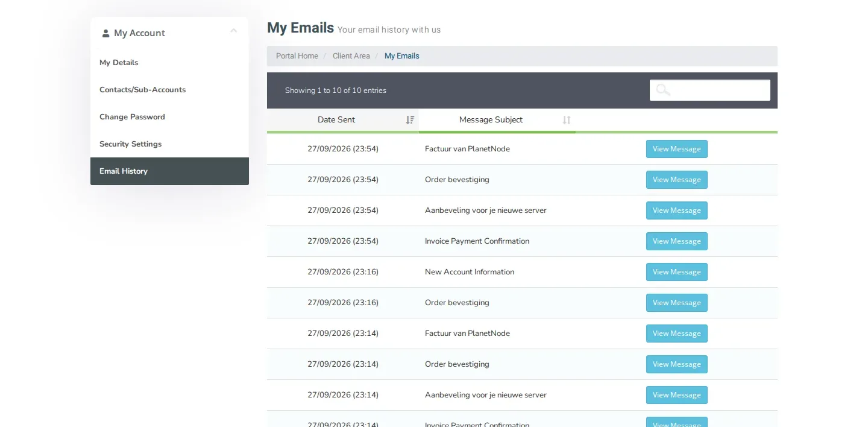Screen dimensions: 868x427
Task: View Factuur van PlanetNode message sent 23:54
Action: (x=677, y=149)
